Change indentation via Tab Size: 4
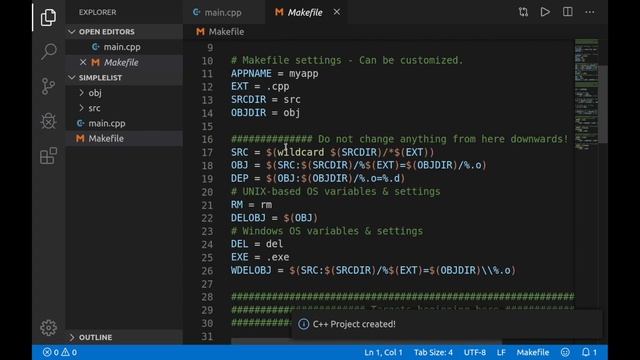 click(x=433, y=352)
